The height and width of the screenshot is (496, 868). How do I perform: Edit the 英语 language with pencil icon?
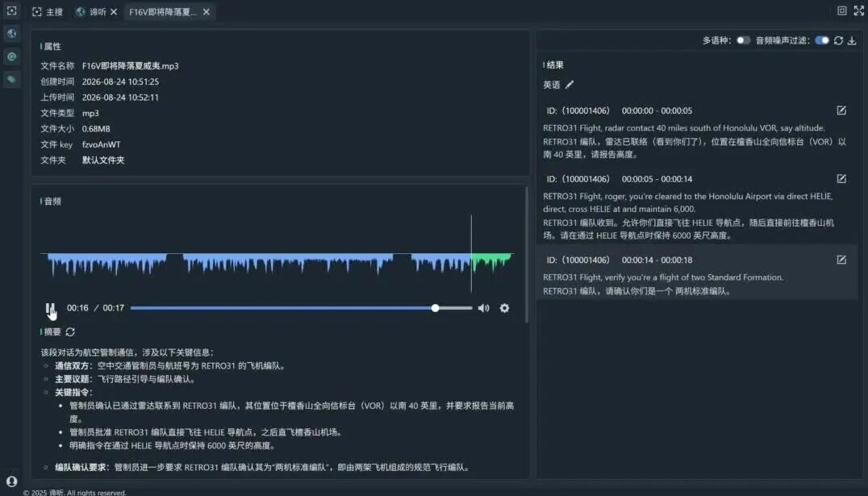(569, 85)
